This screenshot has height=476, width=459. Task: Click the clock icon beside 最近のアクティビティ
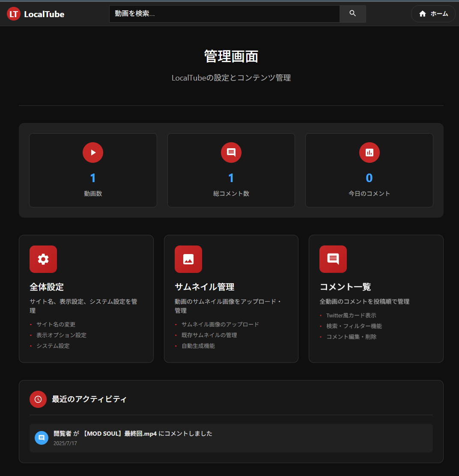[38, 399]
